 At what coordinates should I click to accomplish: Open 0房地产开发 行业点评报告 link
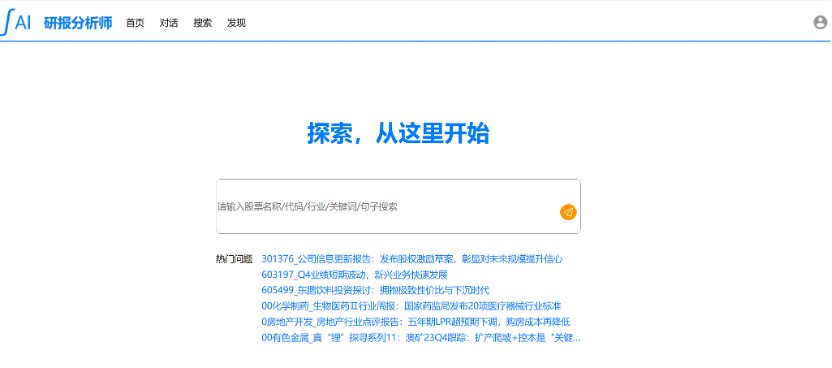tap(416, 322)
